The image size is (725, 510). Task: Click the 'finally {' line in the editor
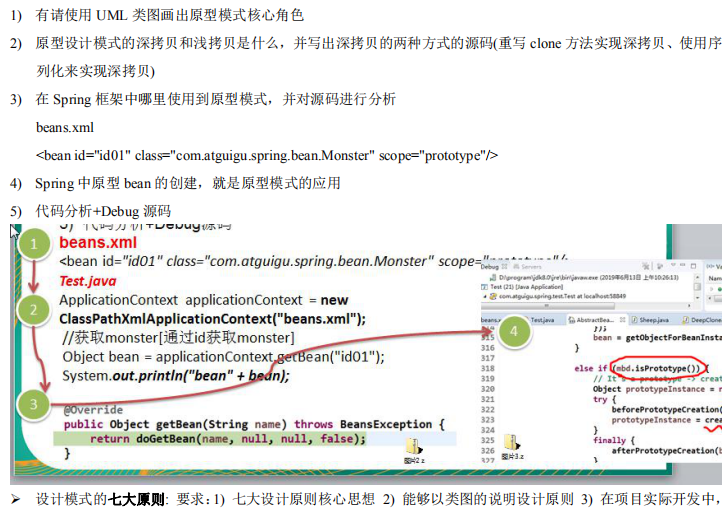[614, 440]
